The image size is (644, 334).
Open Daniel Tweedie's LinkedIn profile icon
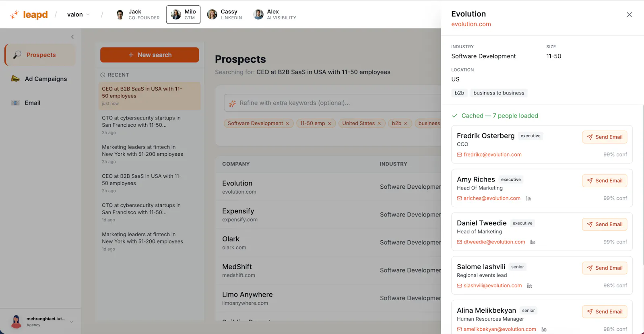click(x=533, y=242)
